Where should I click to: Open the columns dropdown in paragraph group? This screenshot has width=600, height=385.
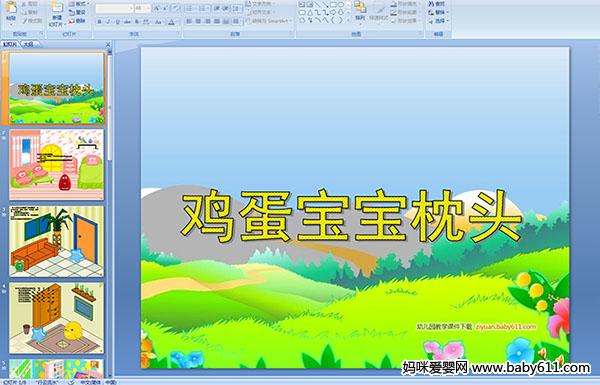[236, 21]
